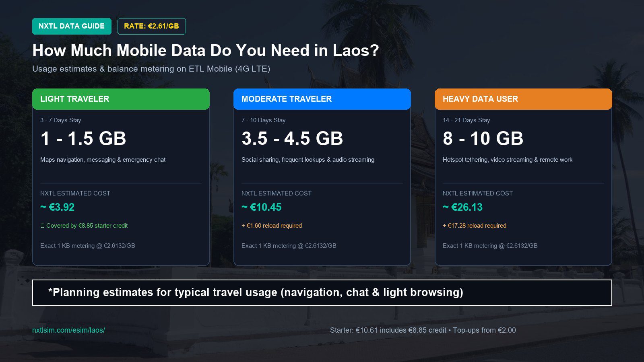
Task: Click the "3.5 - 4.5 GB" data amount
Action: pos(292,138)
